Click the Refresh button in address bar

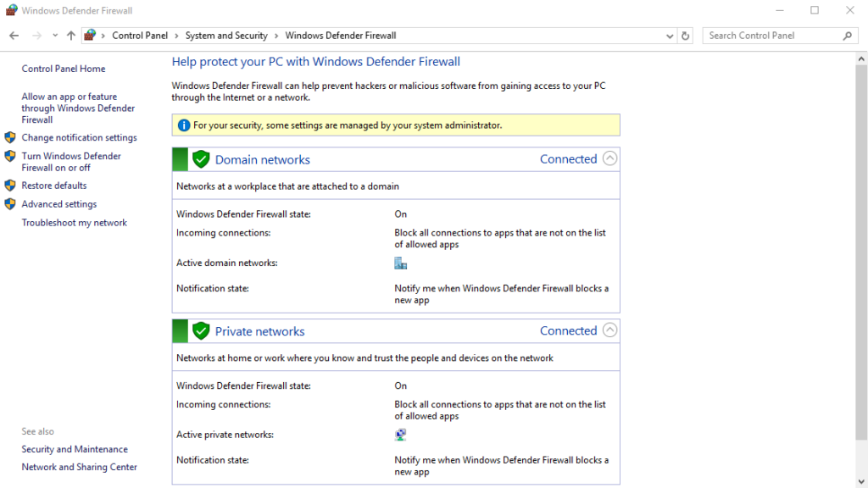pos(686,36)
